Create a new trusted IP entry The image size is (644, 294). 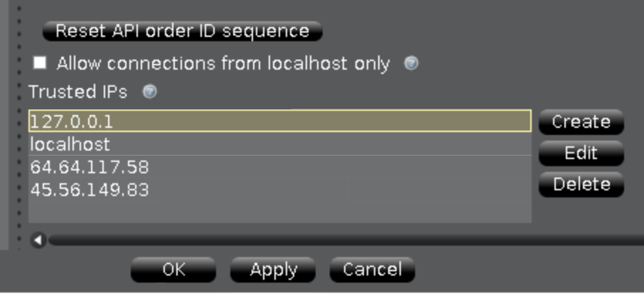click(581, 121)
